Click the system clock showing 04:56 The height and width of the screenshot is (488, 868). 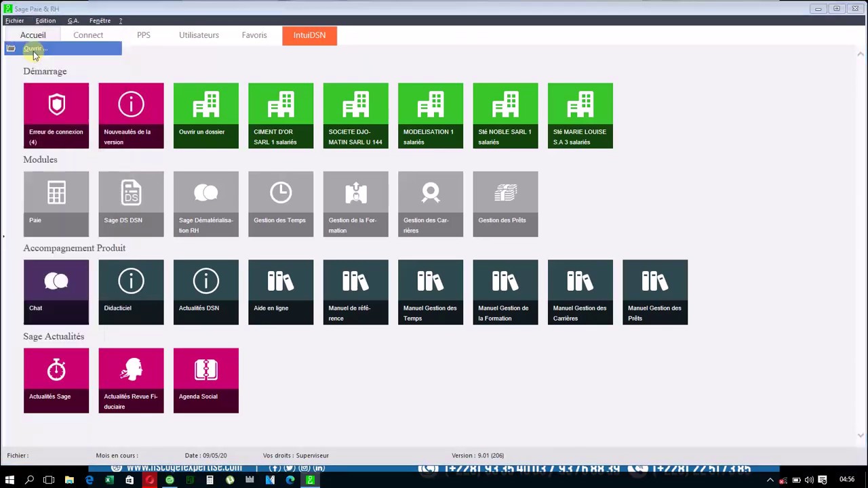847,480
